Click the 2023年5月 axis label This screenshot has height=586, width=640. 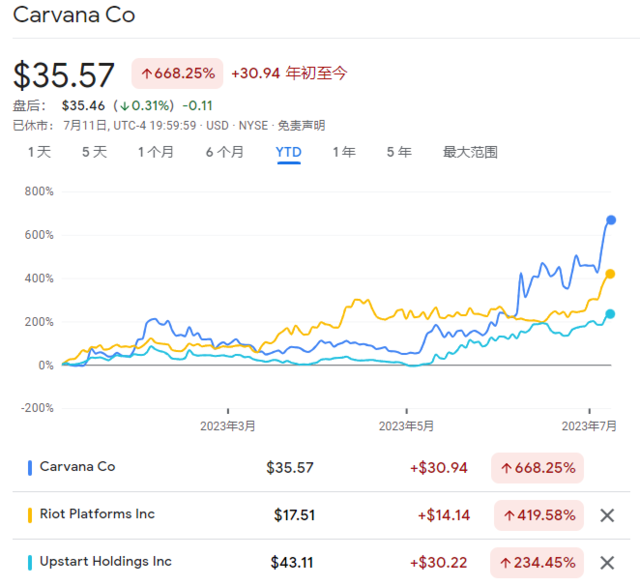coord(407,426)
